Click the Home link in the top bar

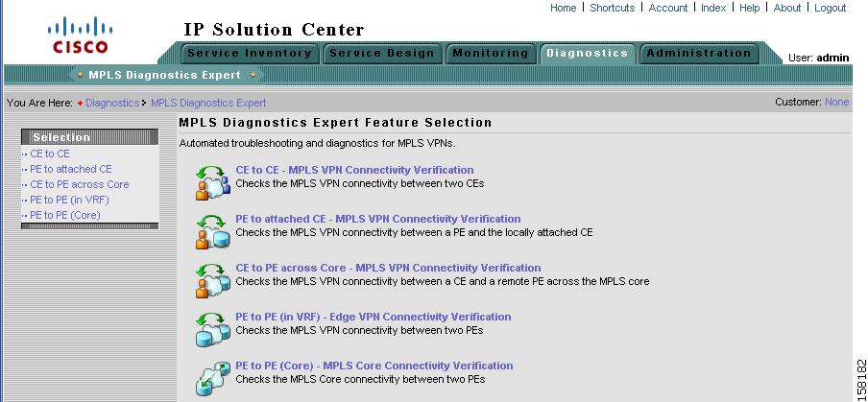tap(563, 8)
